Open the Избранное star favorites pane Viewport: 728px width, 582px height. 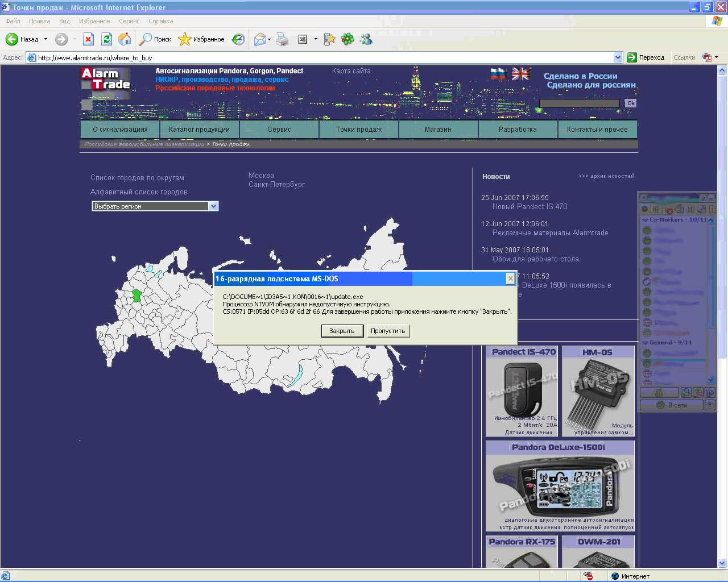[x=201, y=39]
